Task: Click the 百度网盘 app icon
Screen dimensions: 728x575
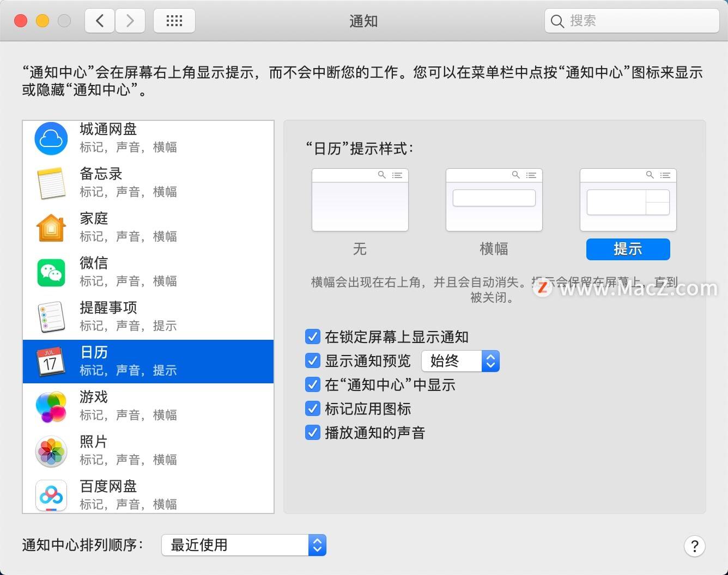Action: pyautogui.click(x=51, y=496)
